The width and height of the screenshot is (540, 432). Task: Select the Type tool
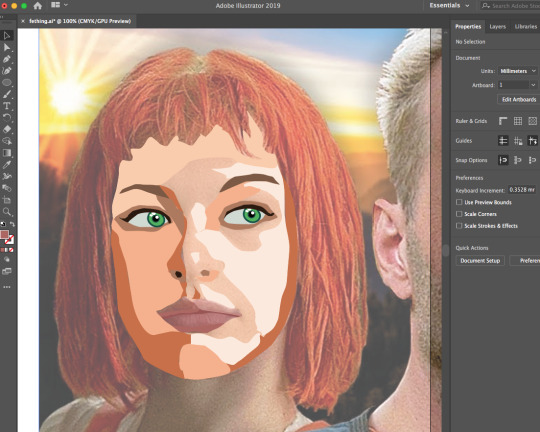click(7, 106)
